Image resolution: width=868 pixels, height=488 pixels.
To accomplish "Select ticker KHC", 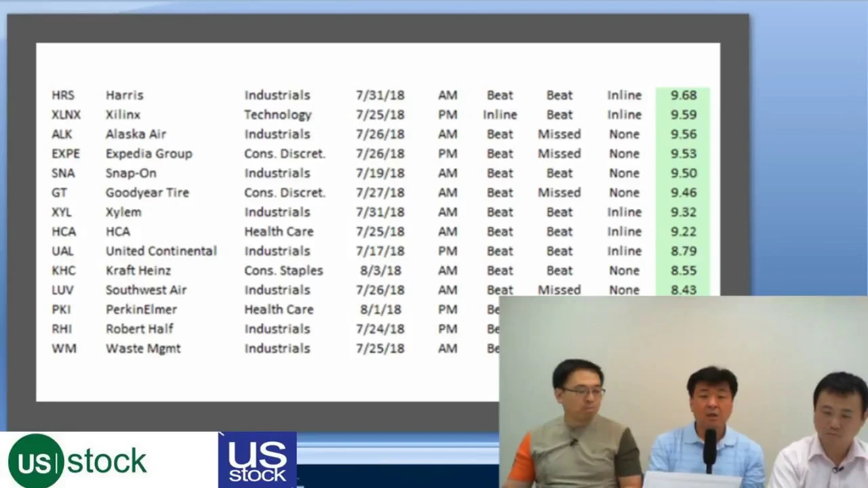I will coord(64,270).
